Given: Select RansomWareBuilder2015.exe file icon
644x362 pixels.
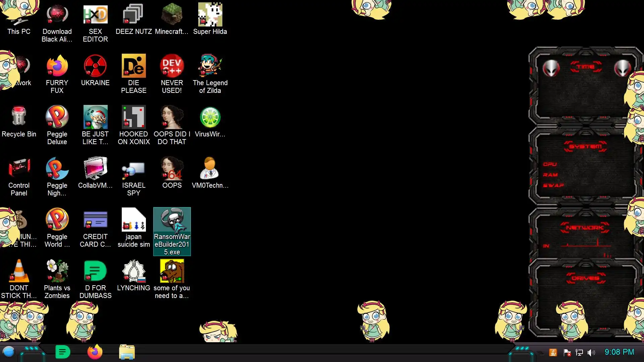Looking at the screenshot, I should point(172,220).
